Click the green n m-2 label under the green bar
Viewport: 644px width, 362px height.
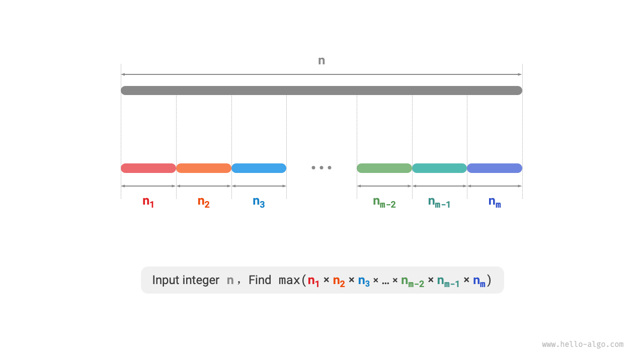(x=384, y=202)
